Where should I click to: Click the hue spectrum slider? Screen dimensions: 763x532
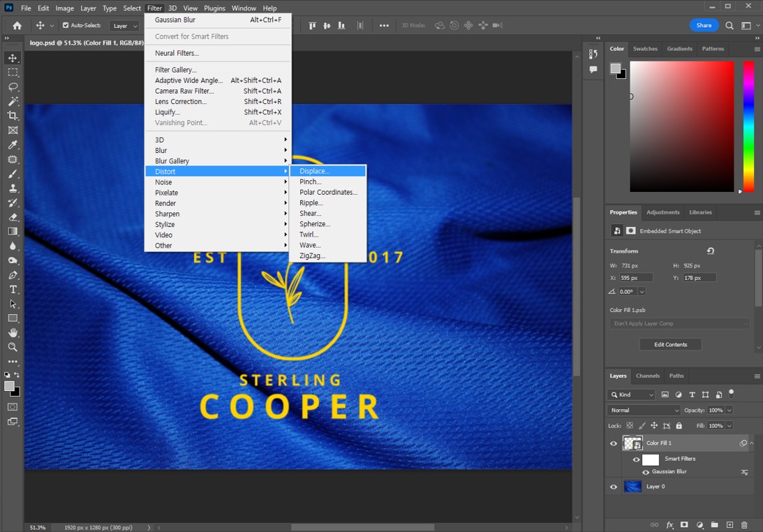pos(748,126)
